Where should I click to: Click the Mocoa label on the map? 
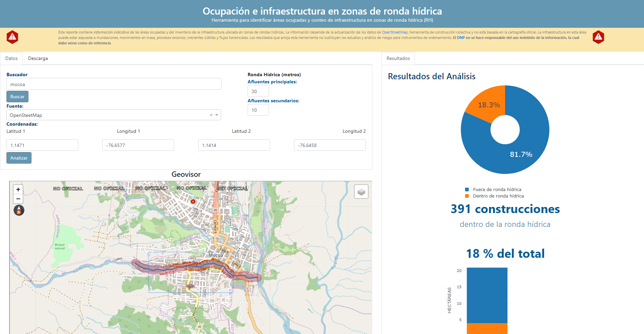[x=216, y=255]
